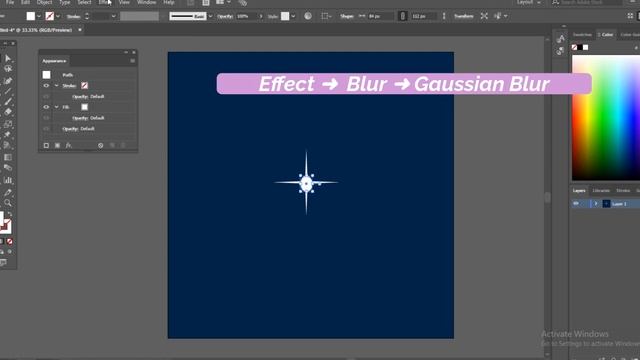Expand the Stroke row in Appearance panel
640x360 pixels.
pos(57,86)
